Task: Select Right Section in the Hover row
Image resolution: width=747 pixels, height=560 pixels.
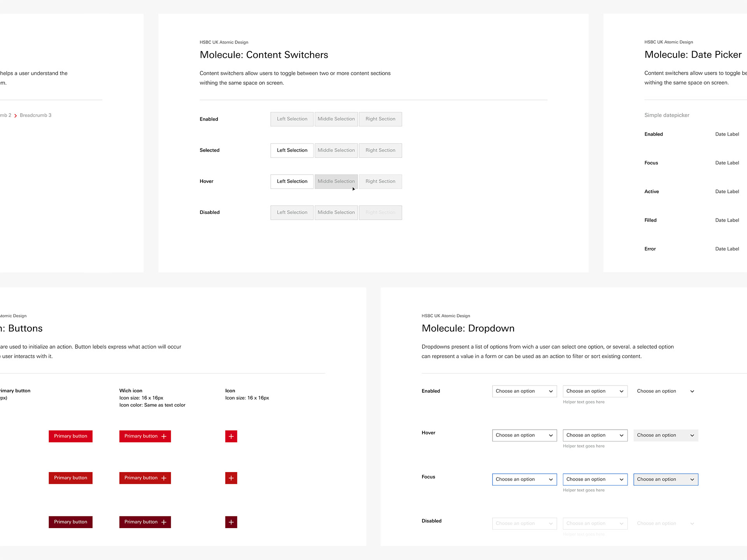Action: click(x=381, y=181)
